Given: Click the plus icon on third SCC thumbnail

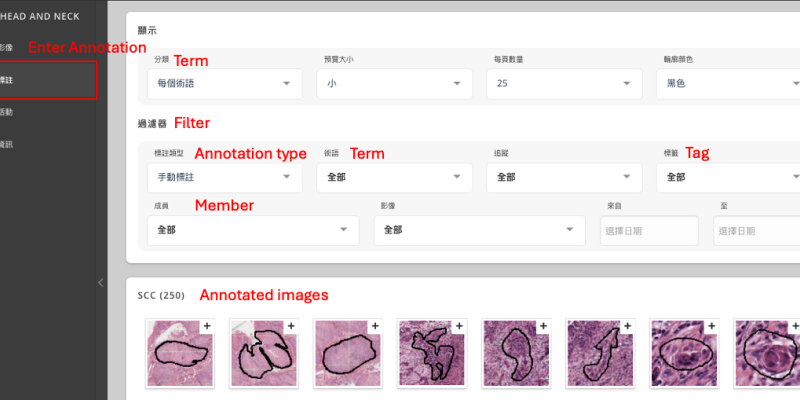Looking at the screenshot, I should point(375,326).
